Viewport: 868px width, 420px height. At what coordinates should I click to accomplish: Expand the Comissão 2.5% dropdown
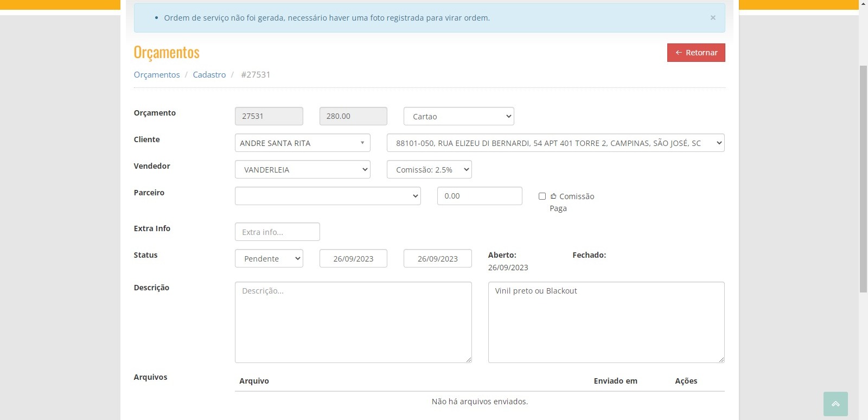pos(429,170)
